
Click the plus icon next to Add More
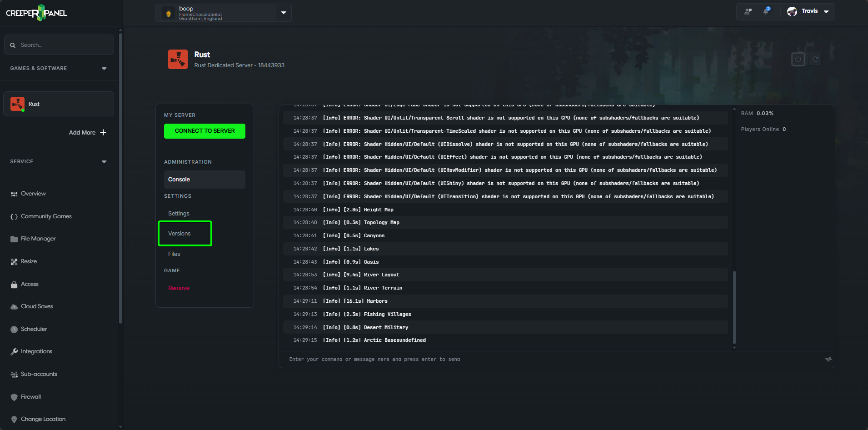[x=103, y=132]
